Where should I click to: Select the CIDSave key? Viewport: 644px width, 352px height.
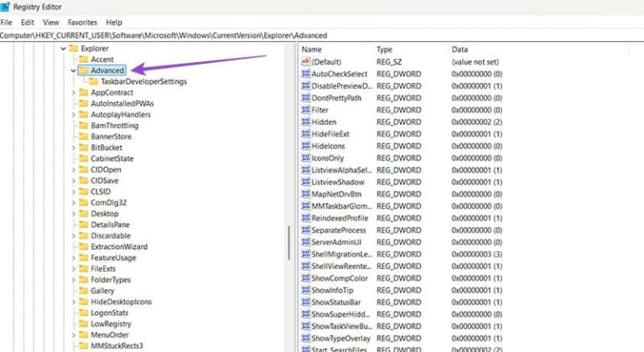[104, 181]
